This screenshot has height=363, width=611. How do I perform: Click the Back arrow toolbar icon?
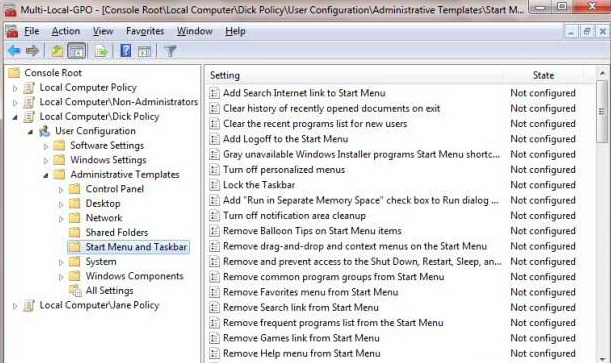tap(14, 51)
